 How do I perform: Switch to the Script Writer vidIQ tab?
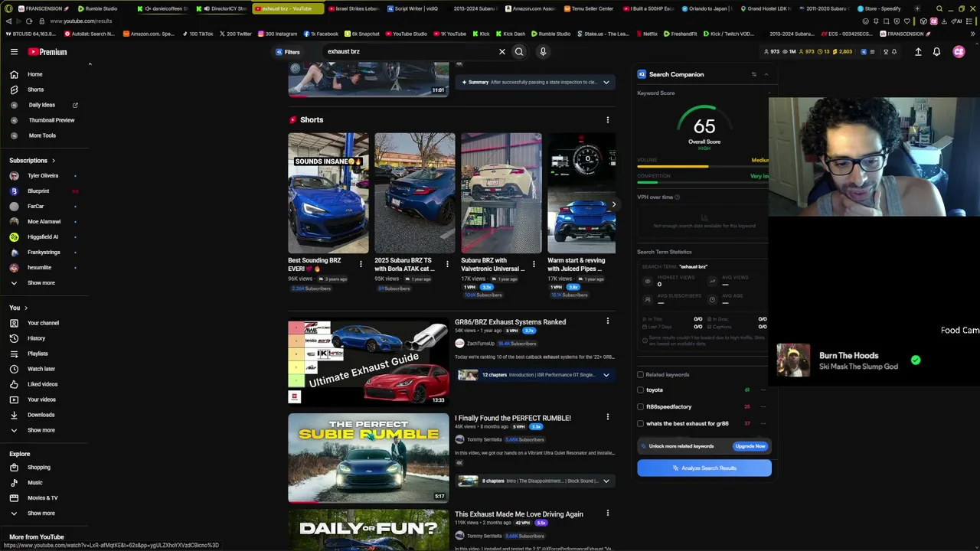pos(413,8)
